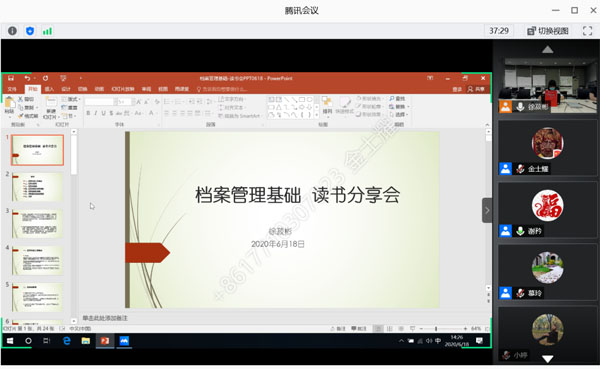Toggle the green microphone of 谢玲
Screen dimensions: 600x369
[x=520, y=231]
